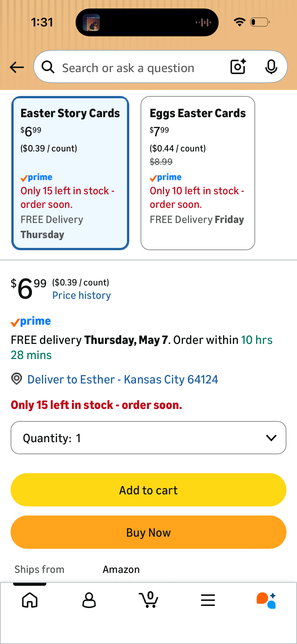The width and height of the screenshot is (297, 644).
Task: Tap the Buy Now button
Action: click(148, 532)
